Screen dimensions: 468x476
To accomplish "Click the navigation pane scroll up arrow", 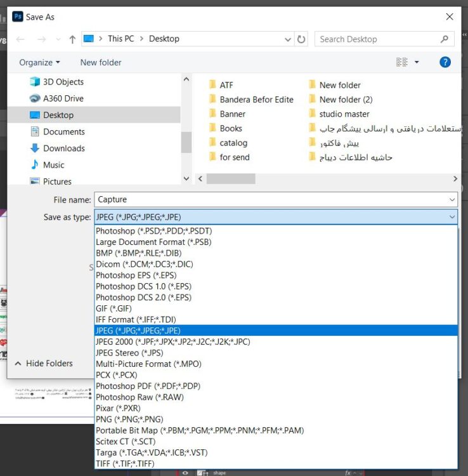I will coord(186,79).
